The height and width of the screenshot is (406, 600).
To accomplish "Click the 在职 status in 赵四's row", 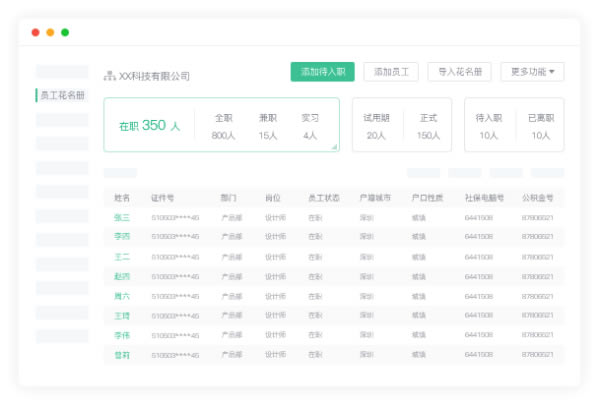I will (315, 276).
